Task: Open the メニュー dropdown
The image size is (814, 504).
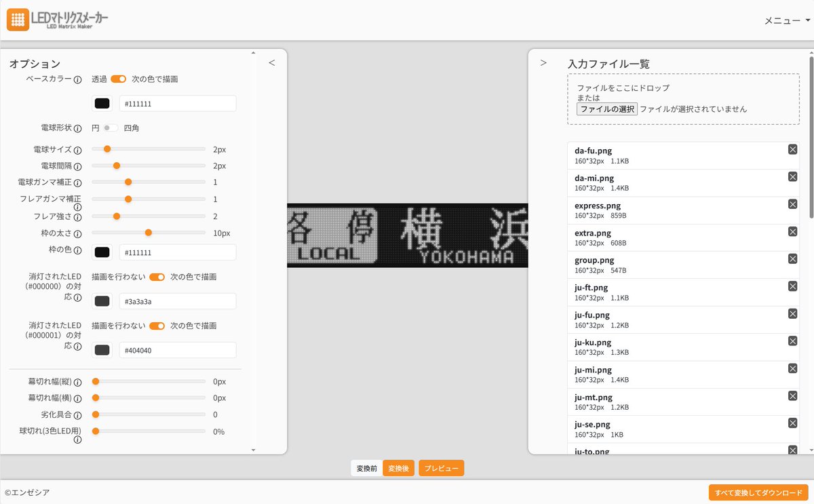Action: (787, 20)
